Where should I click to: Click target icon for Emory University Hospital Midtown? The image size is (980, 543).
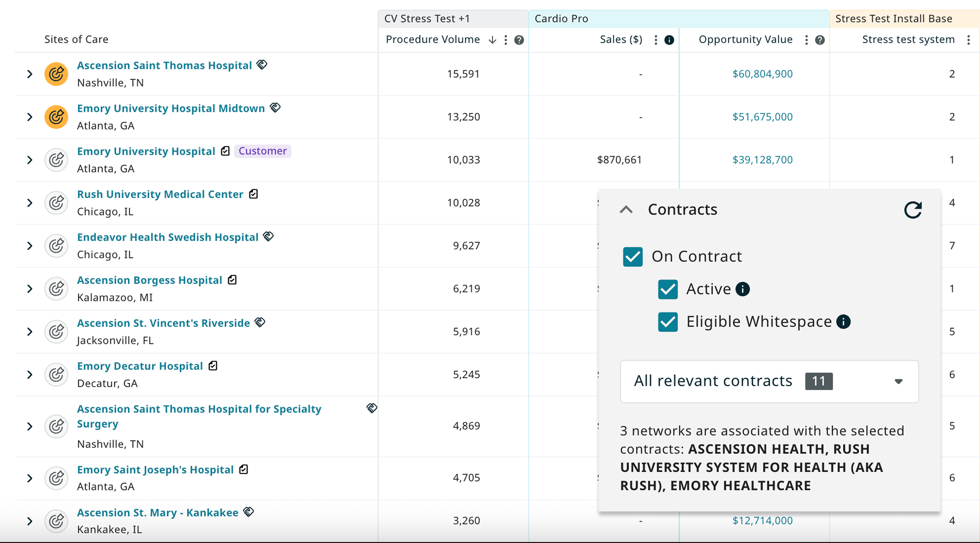pos(56,117)
